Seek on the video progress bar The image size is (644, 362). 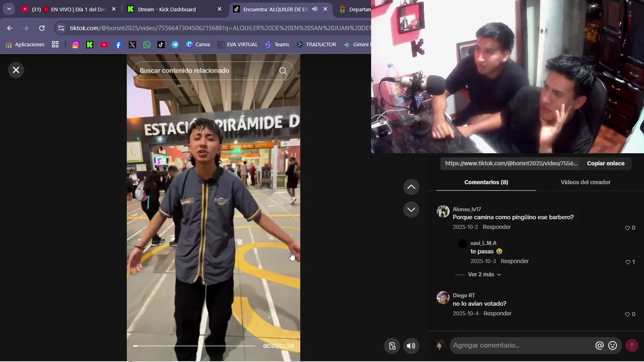pos(194,346)
